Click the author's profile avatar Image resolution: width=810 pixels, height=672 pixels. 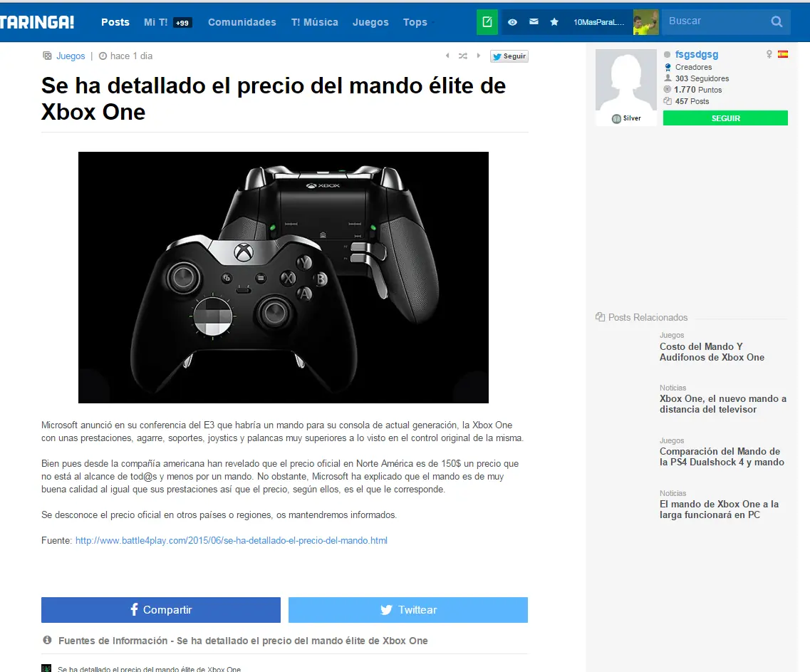[626, 80]
